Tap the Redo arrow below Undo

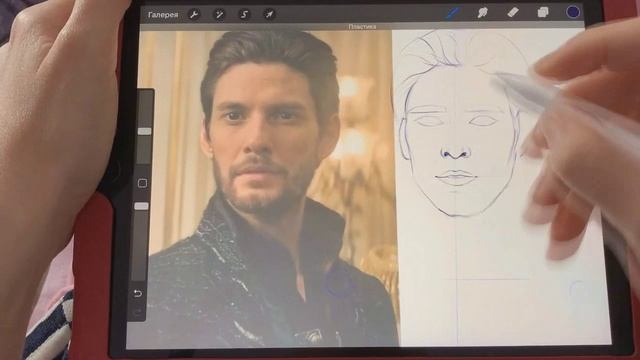coord(138,312)
